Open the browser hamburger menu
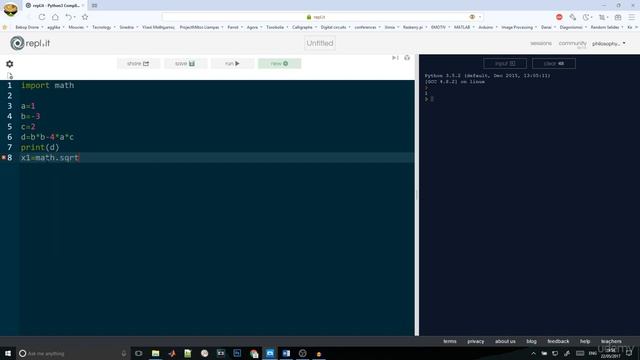640x360 pixels. (631, 17)
